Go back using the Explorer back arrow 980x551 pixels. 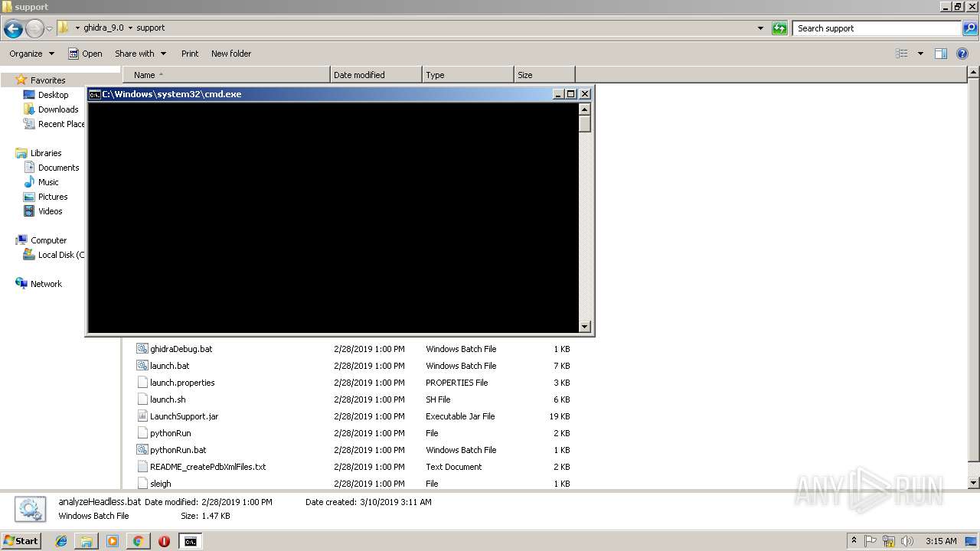click(13, 28)
